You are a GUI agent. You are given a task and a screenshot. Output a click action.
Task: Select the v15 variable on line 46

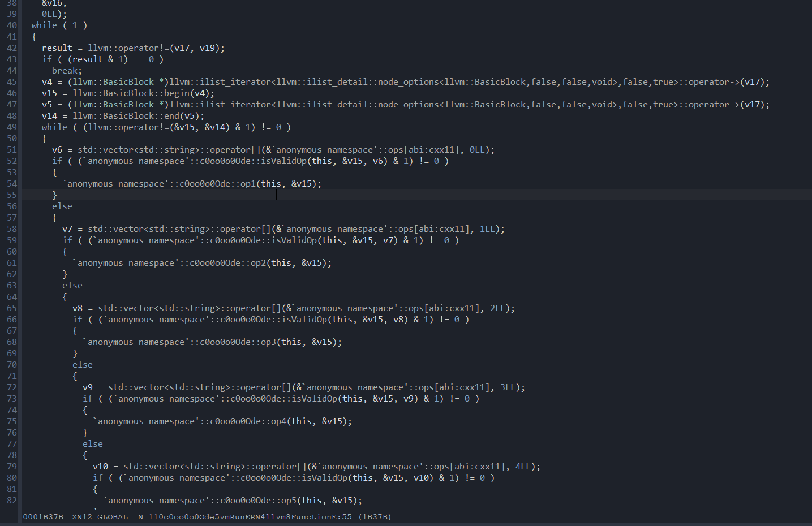[49, 93]
